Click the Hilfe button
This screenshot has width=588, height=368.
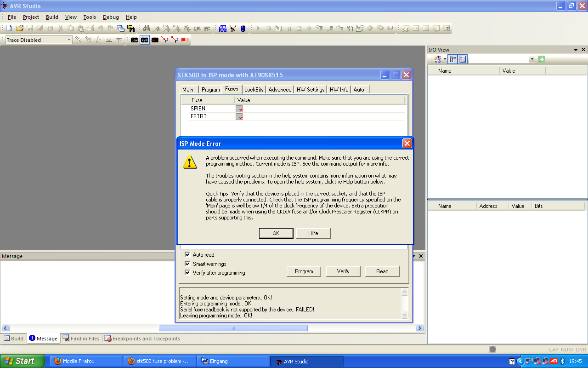pyautogui.click(x=313, y=233)
